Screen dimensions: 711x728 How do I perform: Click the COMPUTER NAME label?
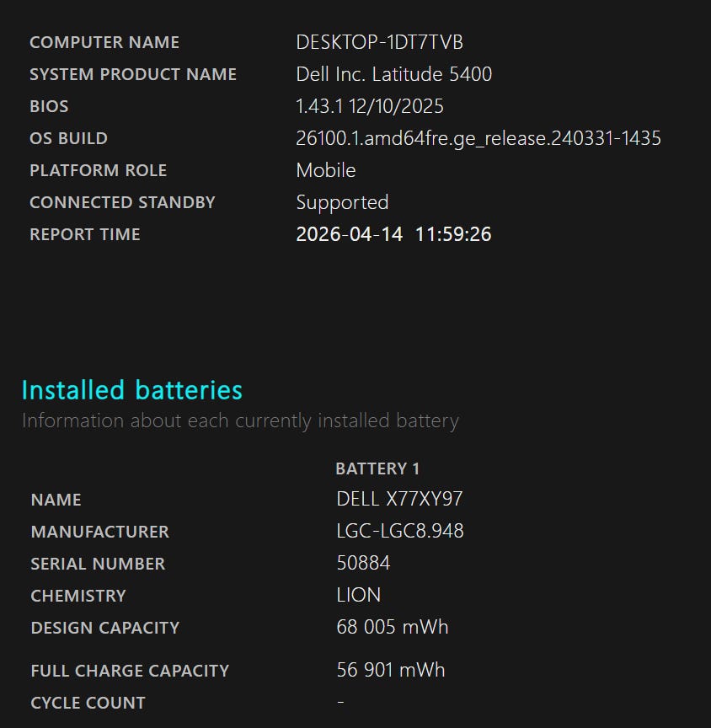[104, 42]
